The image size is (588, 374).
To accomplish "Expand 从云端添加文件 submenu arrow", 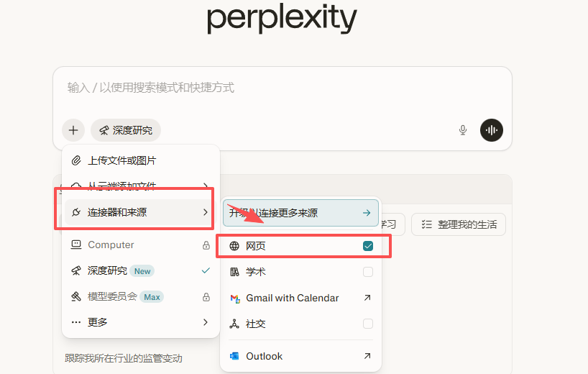I will 206,186.
